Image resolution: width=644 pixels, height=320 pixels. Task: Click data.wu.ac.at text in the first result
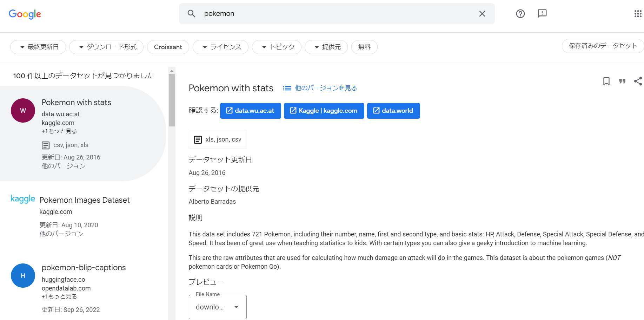(61, 114)
